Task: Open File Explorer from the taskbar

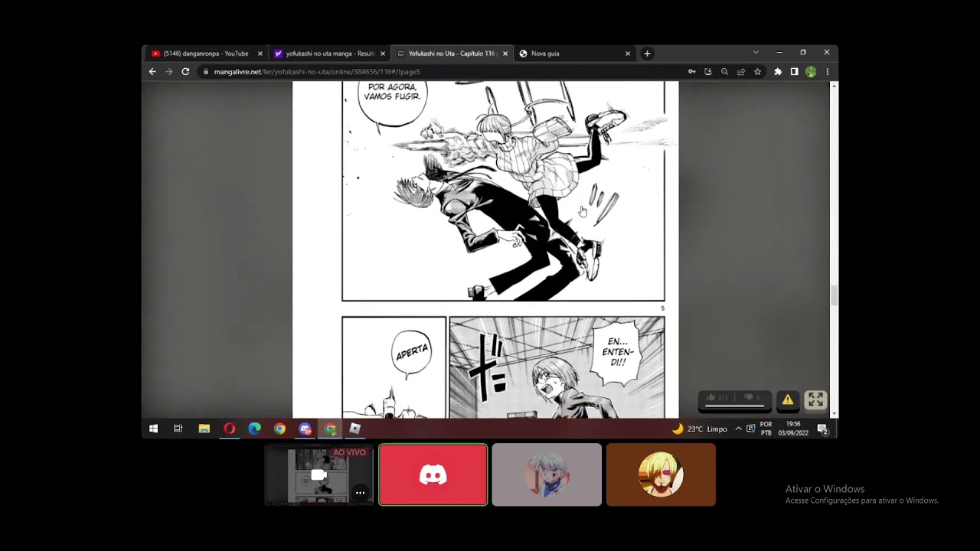Action: point(204,429)
